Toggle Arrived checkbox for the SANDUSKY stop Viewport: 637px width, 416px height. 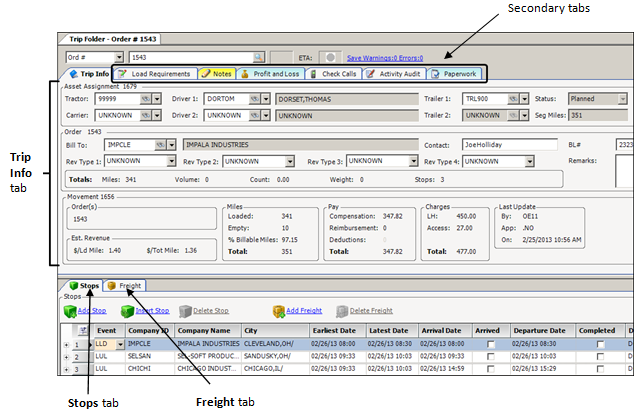(x=489, y=357)
